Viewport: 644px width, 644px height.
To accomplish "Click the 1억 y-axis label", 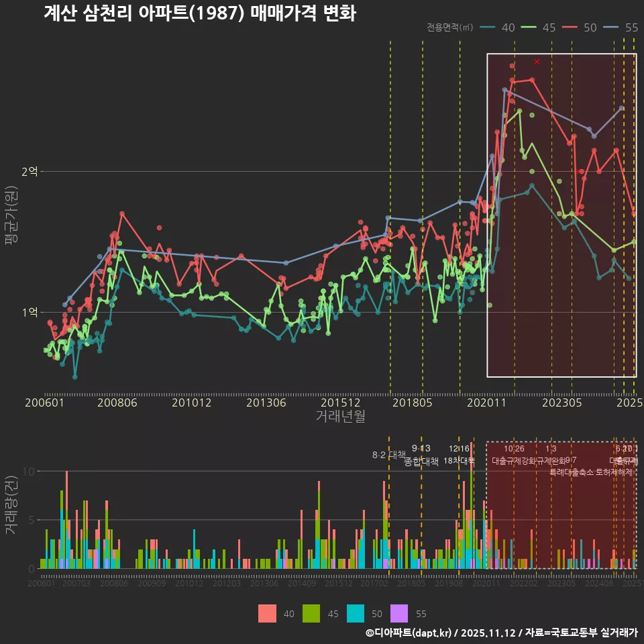I will [x=30, y=313].
